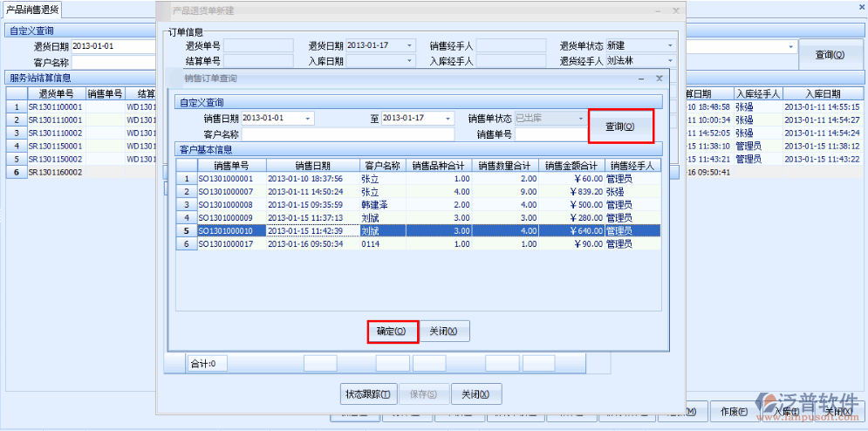
Task: Expand the 退货经手人 dropdown showing 刘法林
Action: (x=669, y=61)
